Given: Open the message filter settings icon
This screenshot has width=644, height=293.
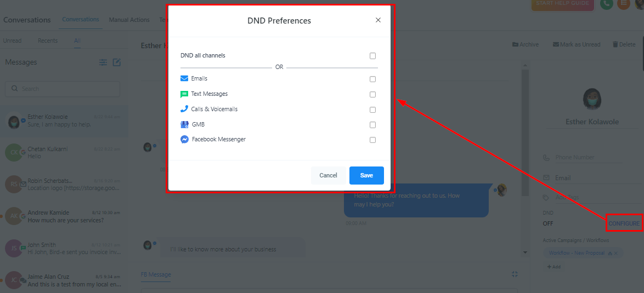Looking at the screenshot, I should 103,62.
